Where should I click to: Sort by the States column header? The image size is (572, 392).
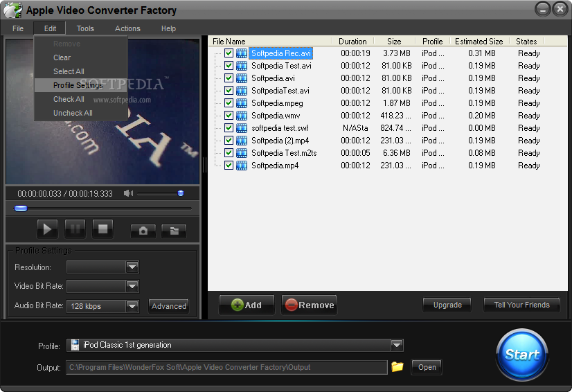coord(526,42)
